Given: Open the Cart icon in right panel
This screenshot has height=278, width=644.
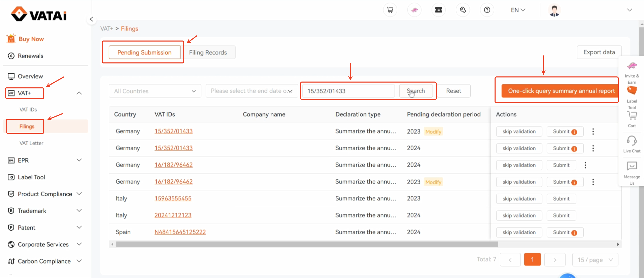Looking at the screenshot, I should coord(632,115).
